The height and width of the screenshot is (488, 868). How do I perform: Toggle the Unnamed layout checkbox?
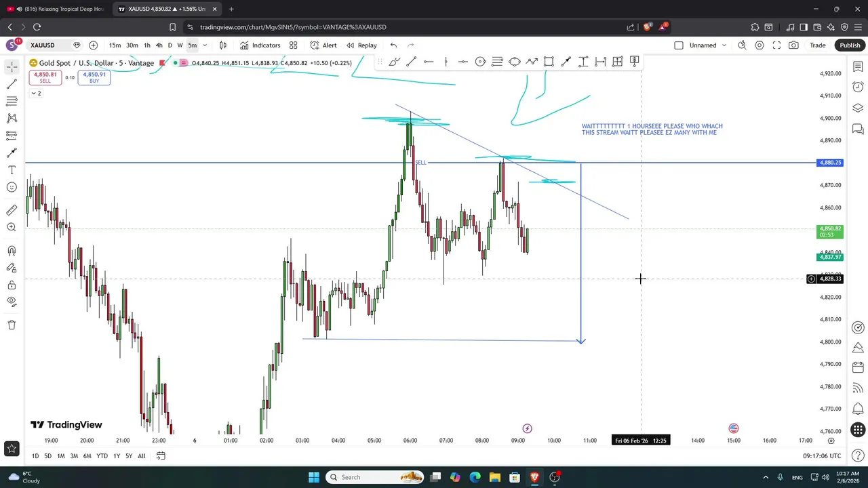click(679, 45)
